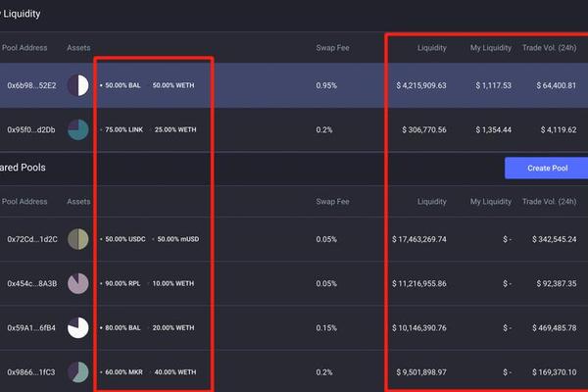Click the Create Pool button
The height and width of the screenshot is (392, 588).
coord(547,168)
